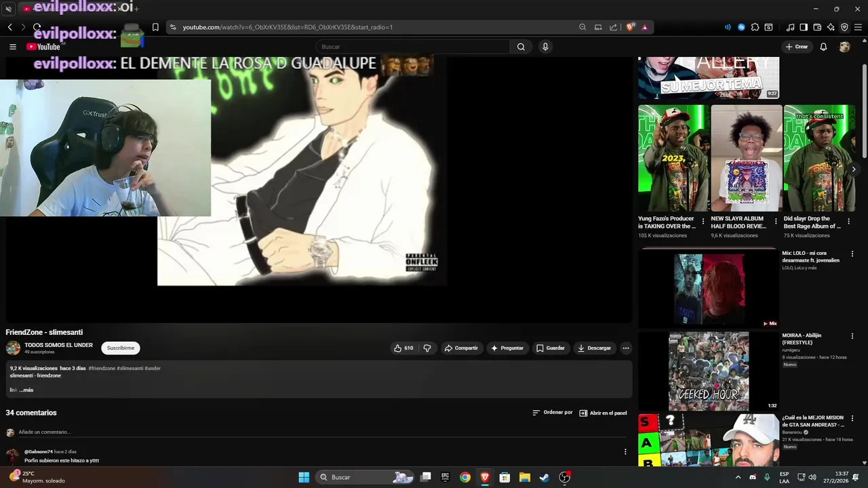Open the browser main hamburger menu
The height and width of the screenshot is (488, 868).
(x=858, y=27)
